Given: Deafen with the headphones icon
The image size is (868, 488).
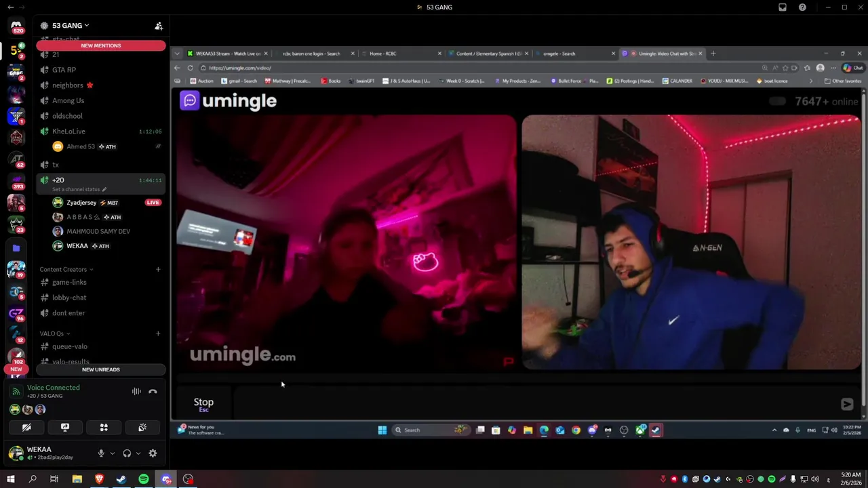Looking at the screenshot, I should pos(127,453).
